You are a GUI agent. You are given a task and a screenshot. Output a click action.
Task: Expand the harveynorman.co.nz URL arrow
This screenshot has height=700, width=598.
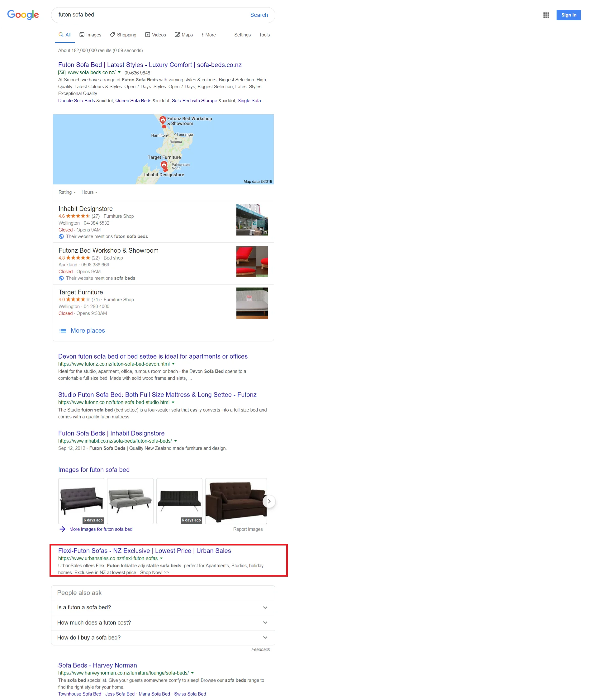pos(192,673)
